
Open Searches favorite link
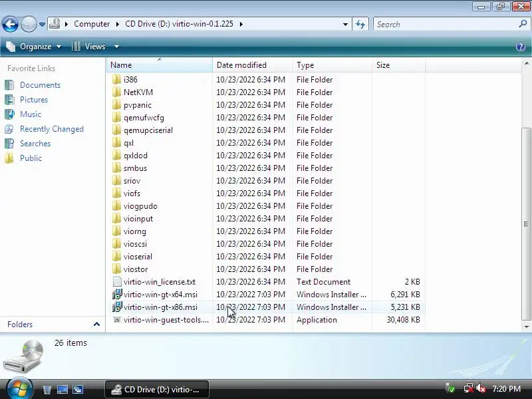click(35, 144)
